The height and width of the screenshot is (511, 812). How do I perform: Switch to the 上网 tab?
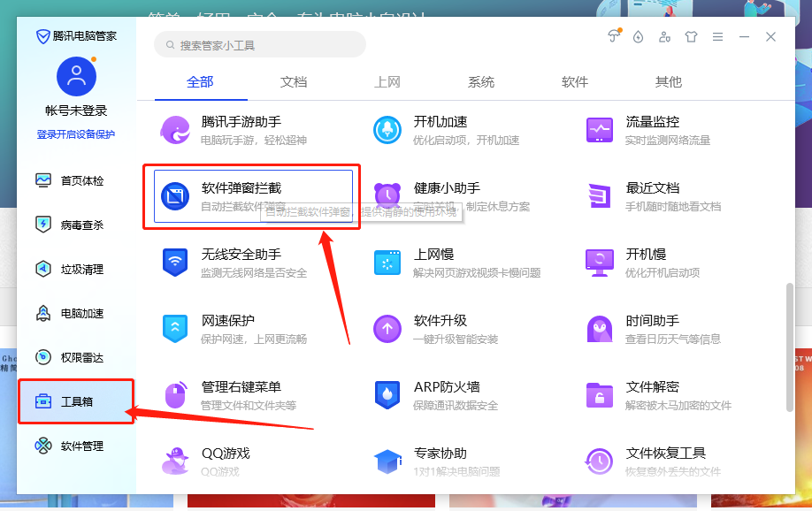[387, 82]
